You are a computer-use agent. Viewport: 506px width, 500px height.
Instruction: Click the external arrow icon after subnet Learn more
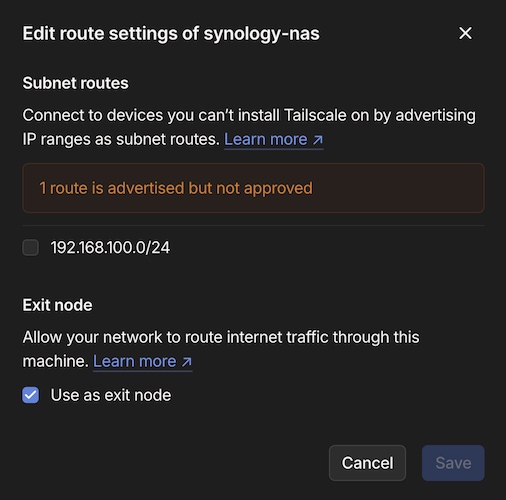click(x=318, y=140)
